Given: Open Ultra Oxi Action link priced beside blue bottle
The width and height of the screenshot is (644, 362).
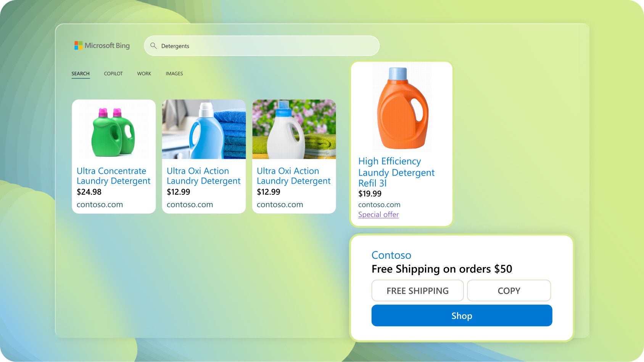Looking at the screenshot, I should pos(204,176).
